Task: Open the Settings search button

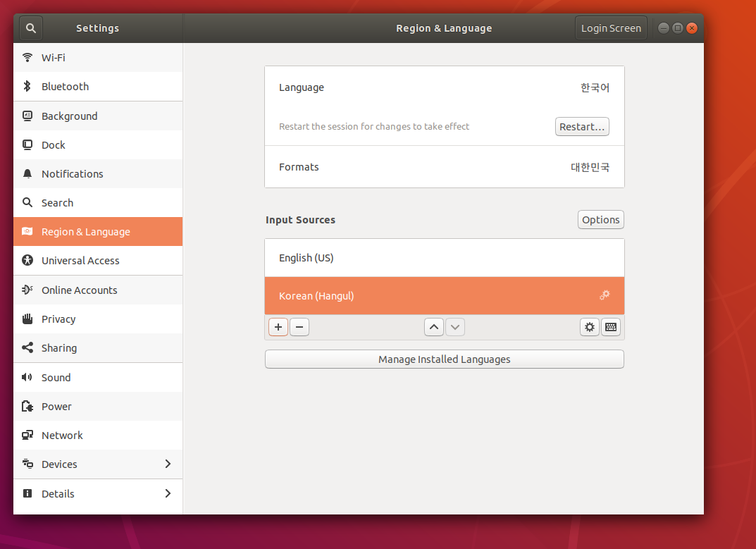Action: click(31, 28)
